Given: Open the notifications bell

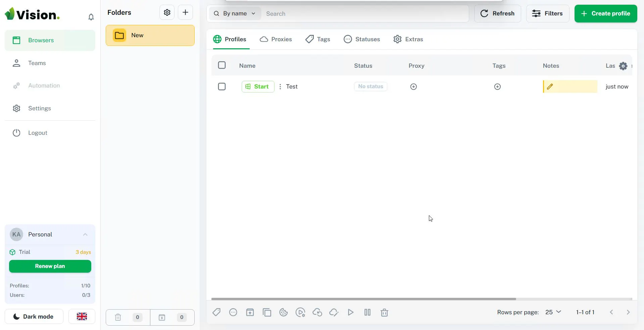Looking at the screenshot, I should click(x=91, y=17).
